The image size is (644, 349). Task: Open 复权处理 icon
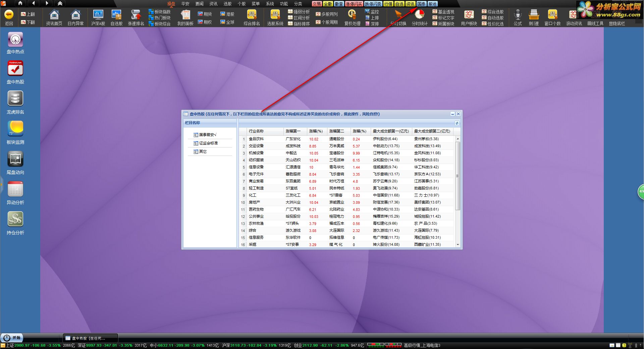coord(352,14)
